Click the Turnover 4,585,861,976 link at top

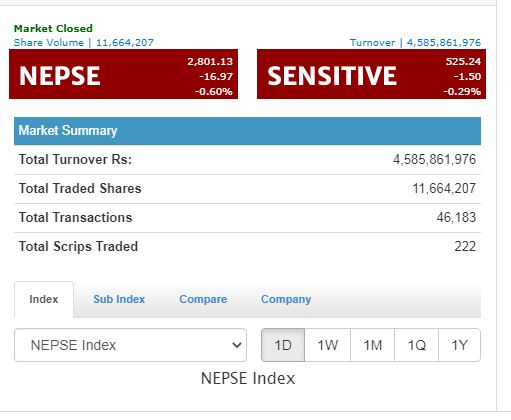pyautogui.click(x=415, y=43)
